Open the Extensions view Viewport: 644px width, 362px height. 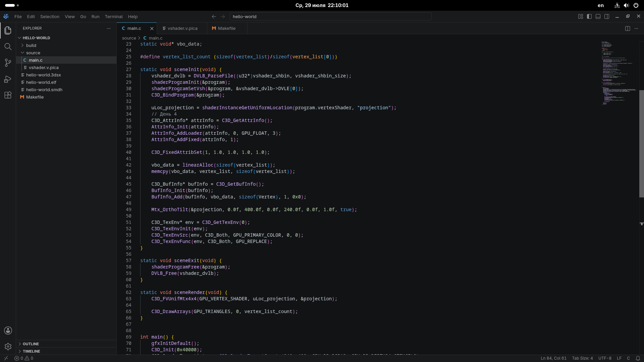tap(8, 95)
